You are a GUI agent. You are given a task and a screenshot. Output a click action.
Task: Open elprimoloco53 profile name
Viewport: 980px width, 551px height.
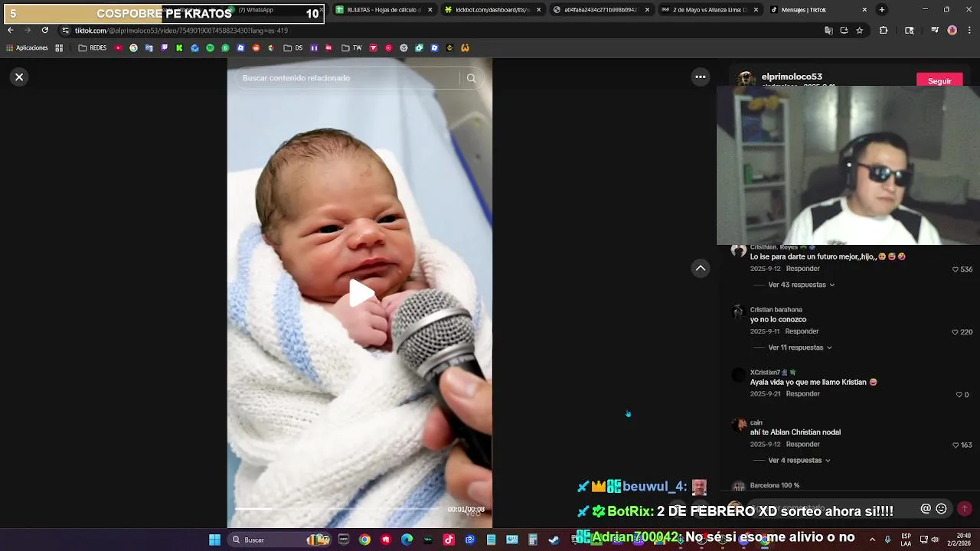point(792,77)
